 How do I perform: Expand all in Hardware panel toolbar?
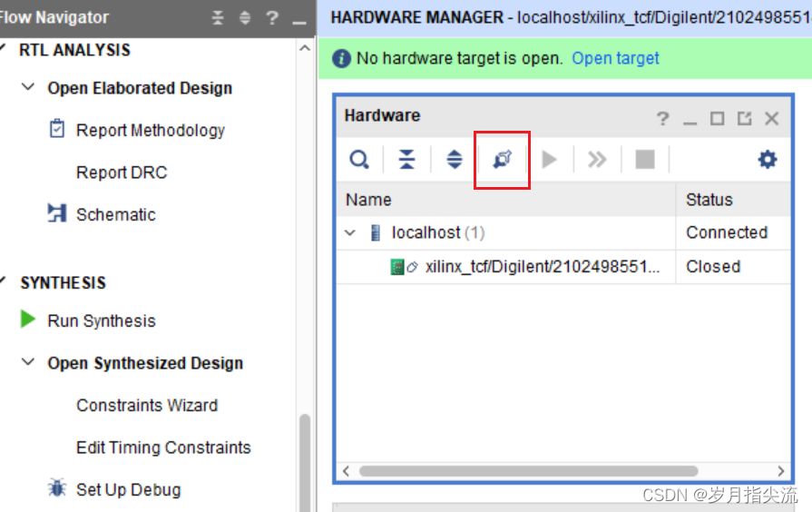455,160
